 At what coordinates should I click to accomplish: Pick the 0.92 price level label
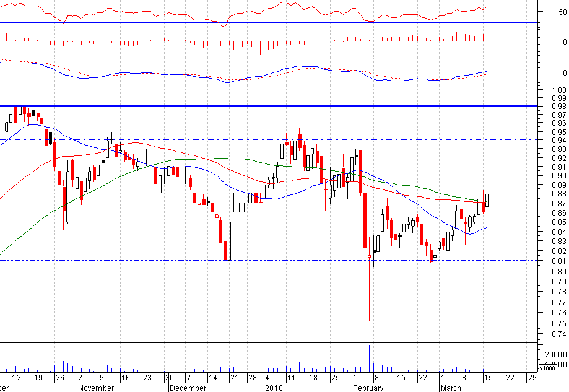559,159
